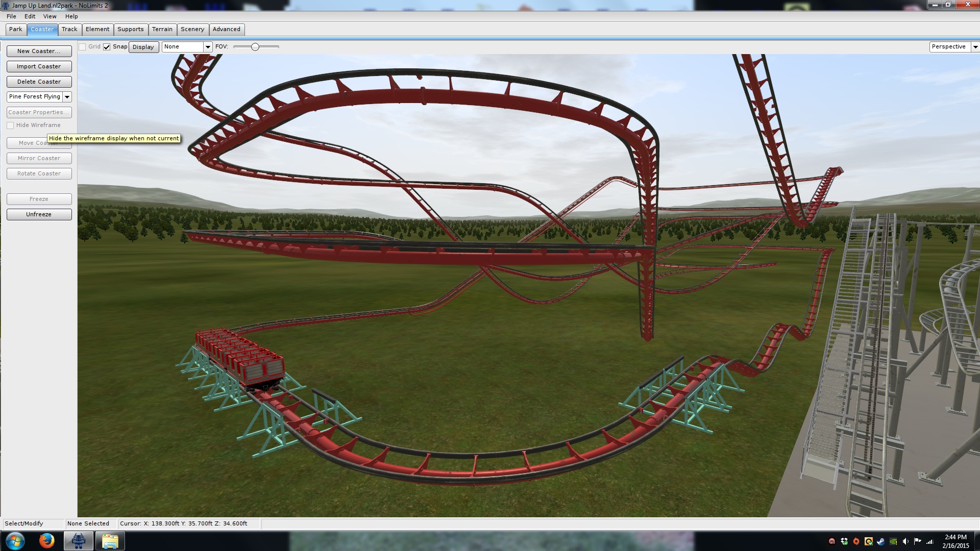
Task: Expand the Pine Forest Flying coaster dropdown
Action: tap(67, 97)
